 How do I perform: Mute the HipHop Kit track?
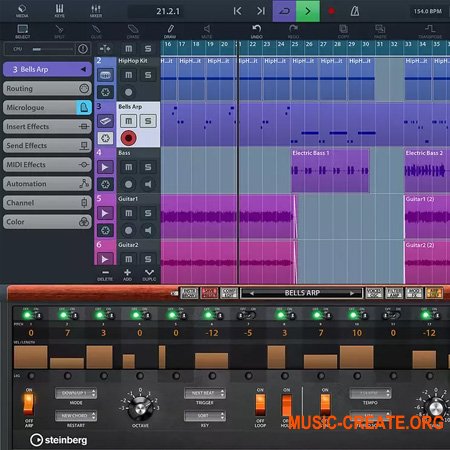coord(128,75)
